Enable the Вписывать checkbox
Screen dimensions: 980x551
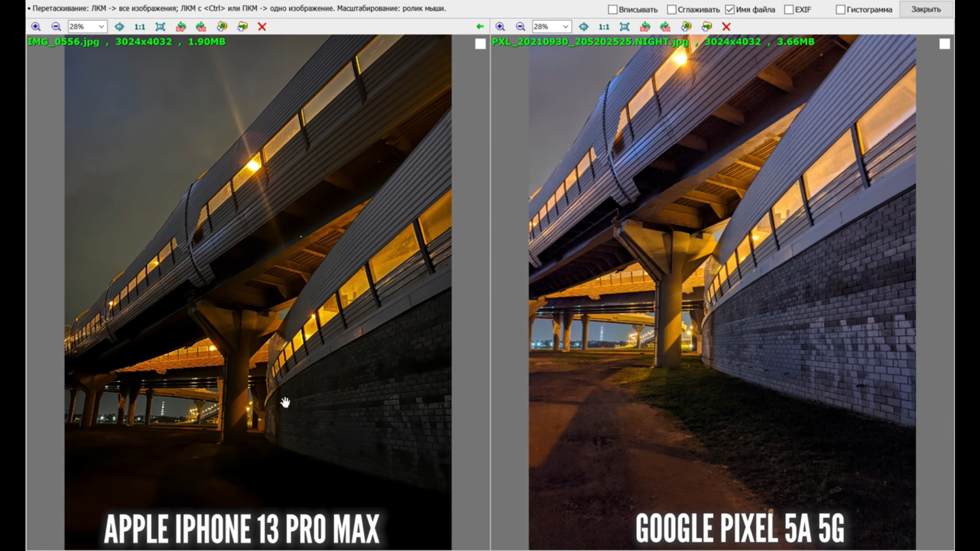click(x=613, y=10)
